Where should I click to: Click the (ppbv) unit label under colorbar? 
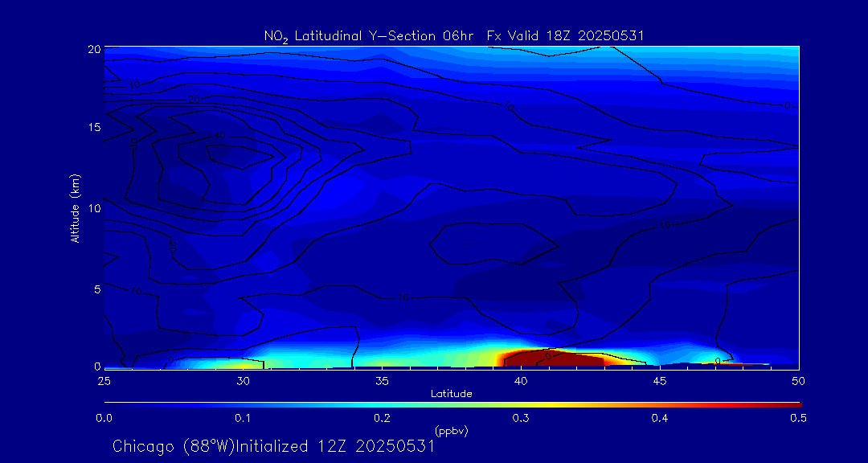[451, 431]
